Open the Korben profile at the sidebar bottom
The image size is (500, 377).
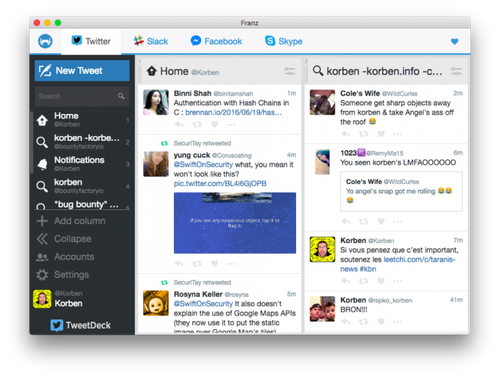(58, 299)
